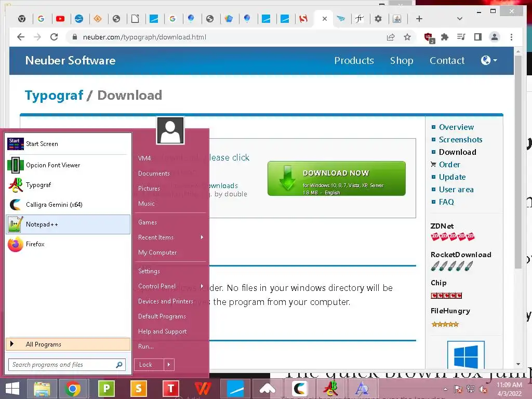Open Pictures from Start menu
This screenshot has width=532, height=399.
pos(149,188)
